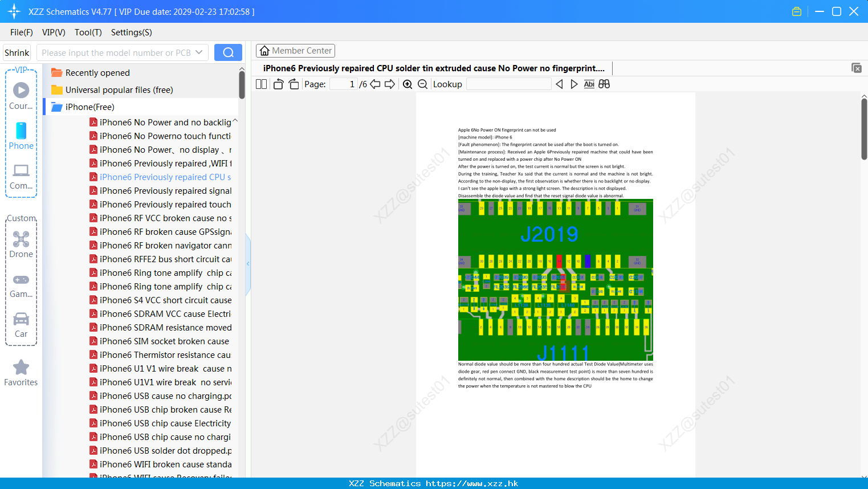The width and height of the screenshot is (868, 489).
Task: Open the Car category
Action: point(21,325)
